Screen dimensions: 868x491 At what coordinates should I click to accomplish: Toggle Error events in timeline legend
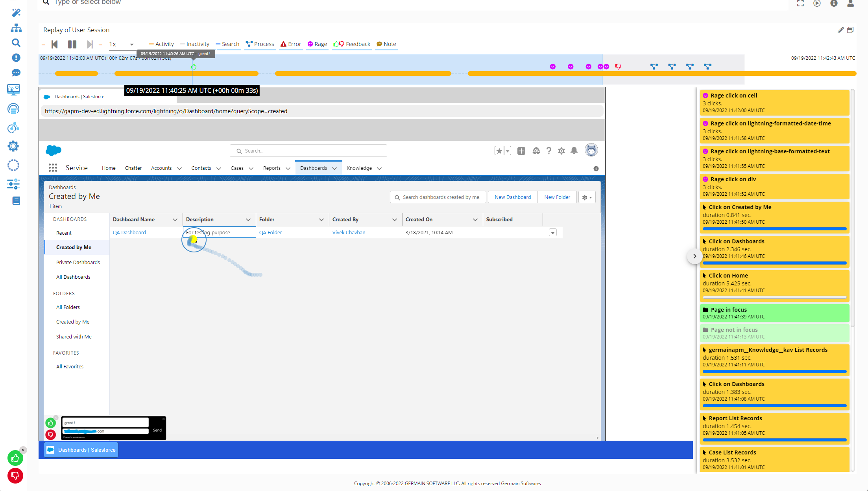click(291, 44)
